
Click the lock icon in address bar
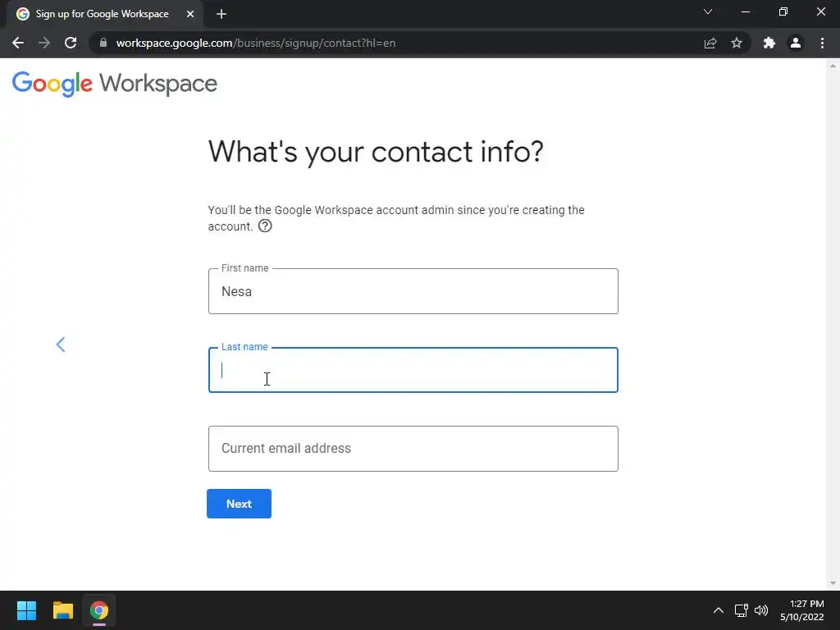pyautogui.click(x=103, y=43)
